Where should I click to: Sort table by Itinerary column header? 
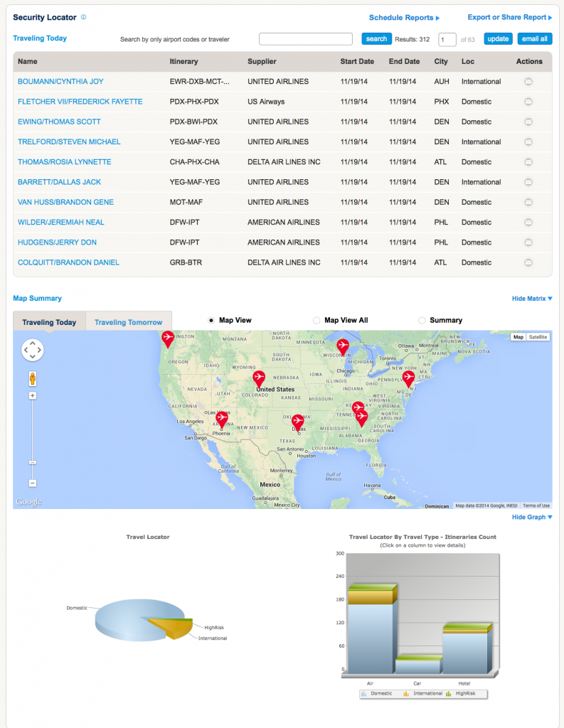[x=183, y=61]
